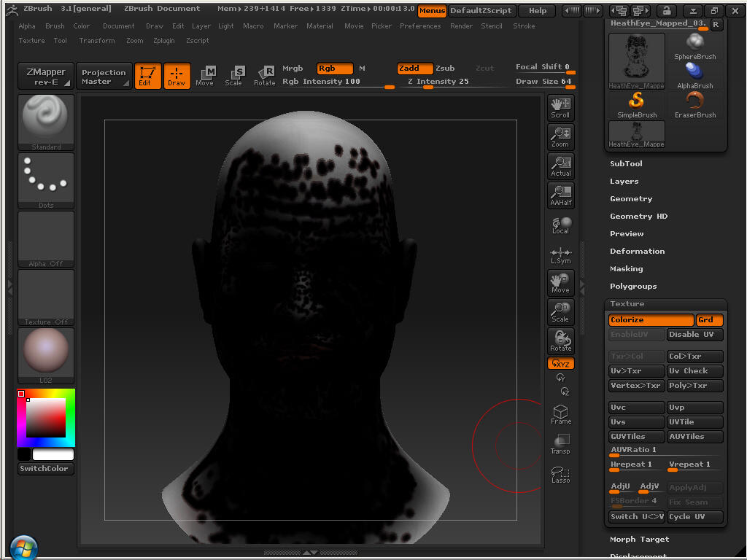Toggle the Zadd mode
Screen dimensions: 747x560
pos(414,68)
